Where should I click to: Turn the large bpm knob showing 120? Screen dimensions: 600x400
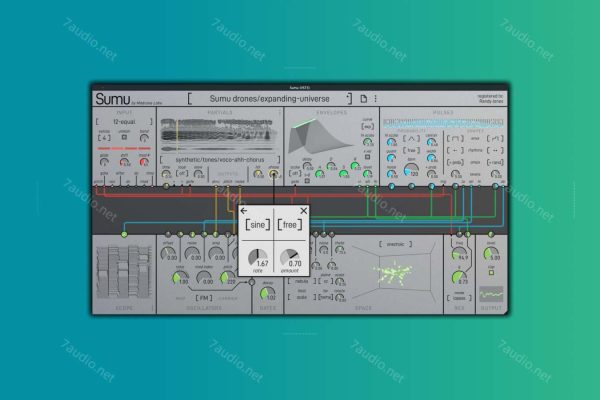click(411, 170)
